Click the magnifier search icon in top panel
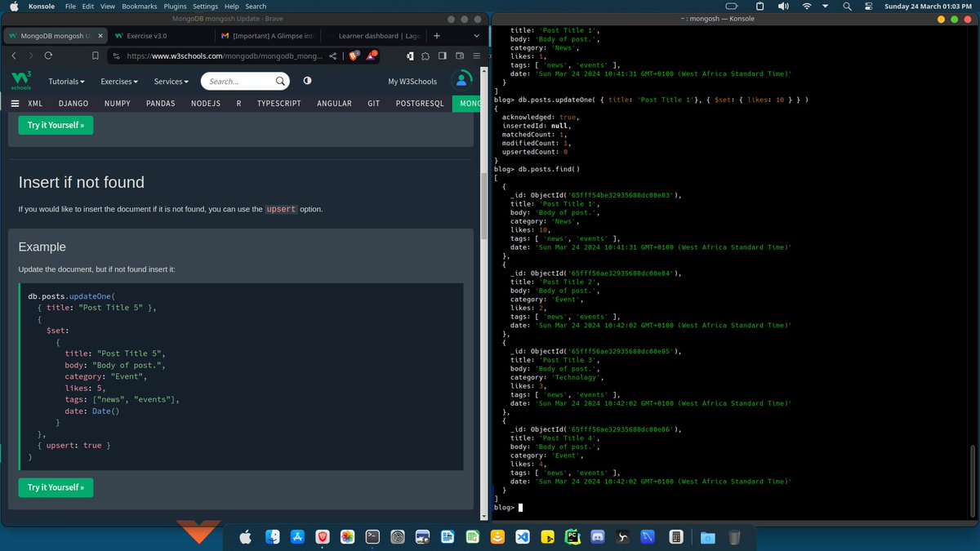 tap(848, 6)
